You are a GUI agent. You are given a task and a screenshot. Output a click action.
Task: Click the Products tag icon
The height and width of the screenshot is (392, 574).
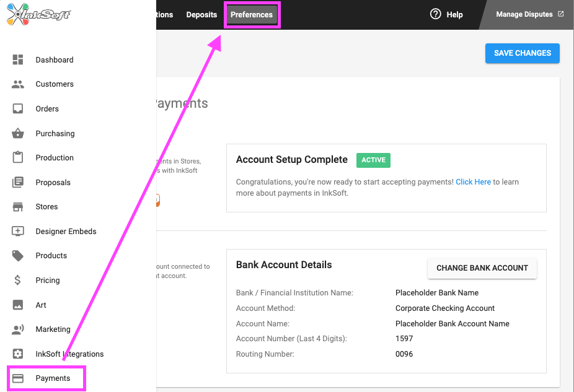pos(18,256)
